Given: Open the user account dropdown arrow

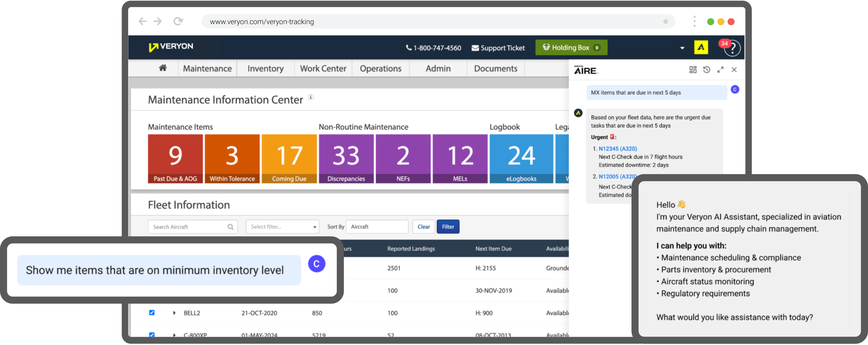Looking at the screenshot, I should point(682,48).
